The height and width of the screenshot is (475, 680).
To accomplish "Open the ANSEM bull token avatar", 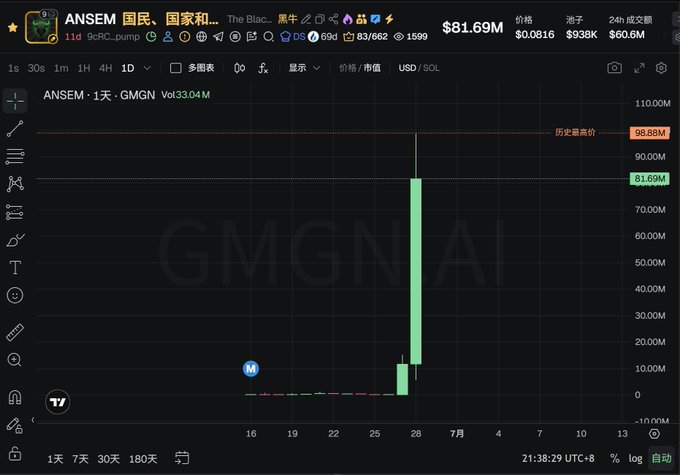I will coord(41,27).
